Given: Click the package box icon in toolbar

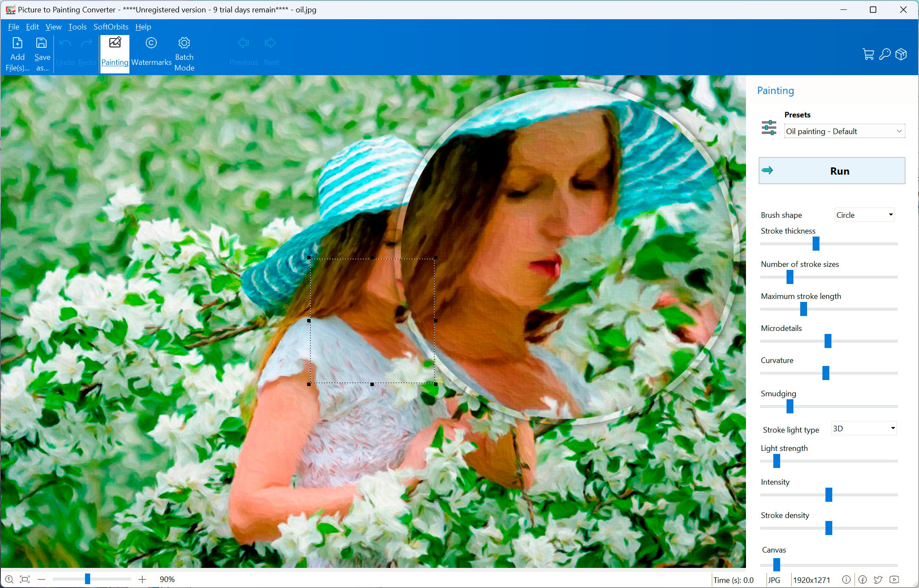Looking at the screenshot, I should tap(901, 54).
